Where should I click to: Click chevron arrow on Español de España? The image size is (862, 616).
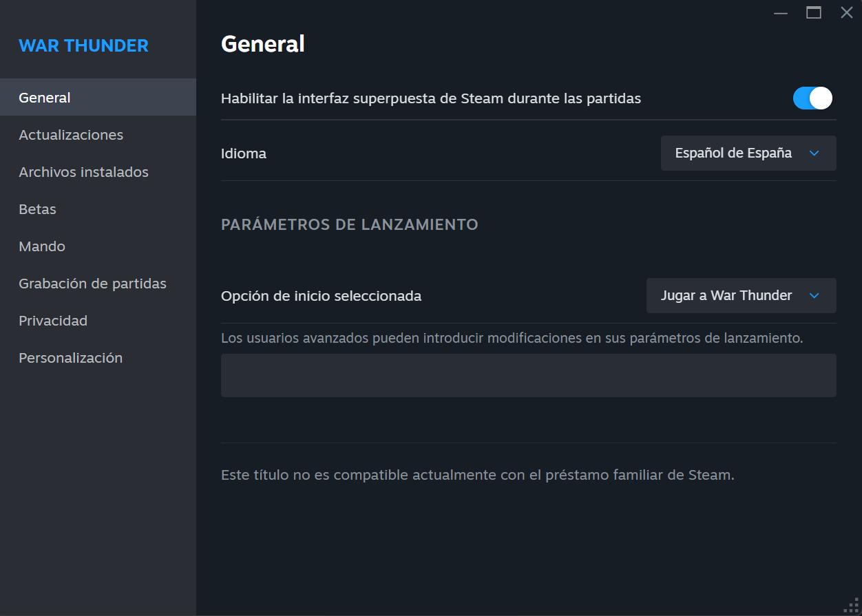coord(814,153)
